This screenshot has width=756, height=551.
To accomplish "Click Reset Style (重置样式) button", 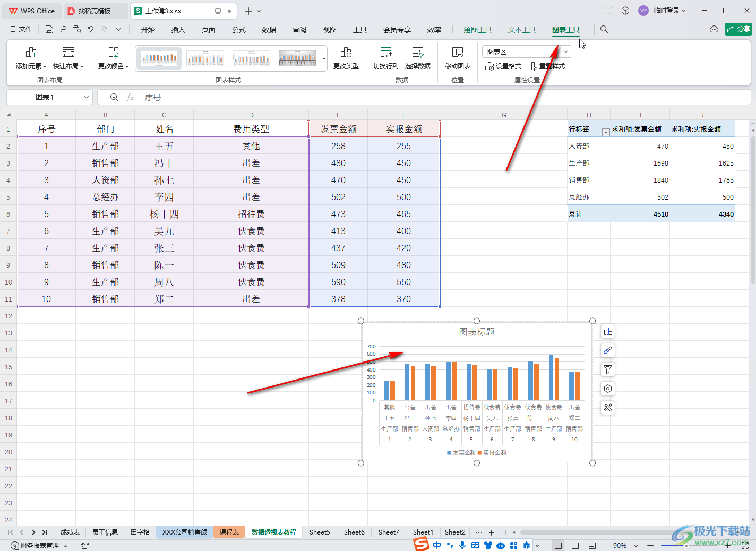I will pos(547,66).
